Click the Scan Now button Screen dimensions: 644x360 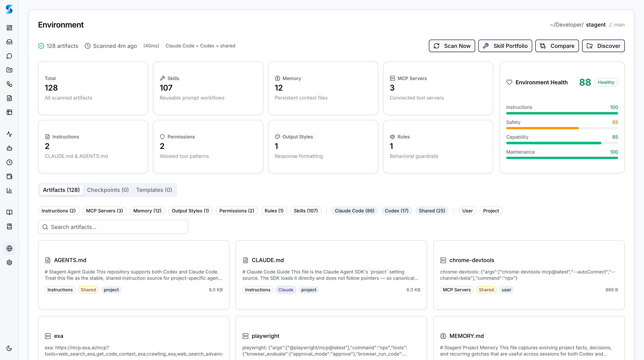(452, 46)
